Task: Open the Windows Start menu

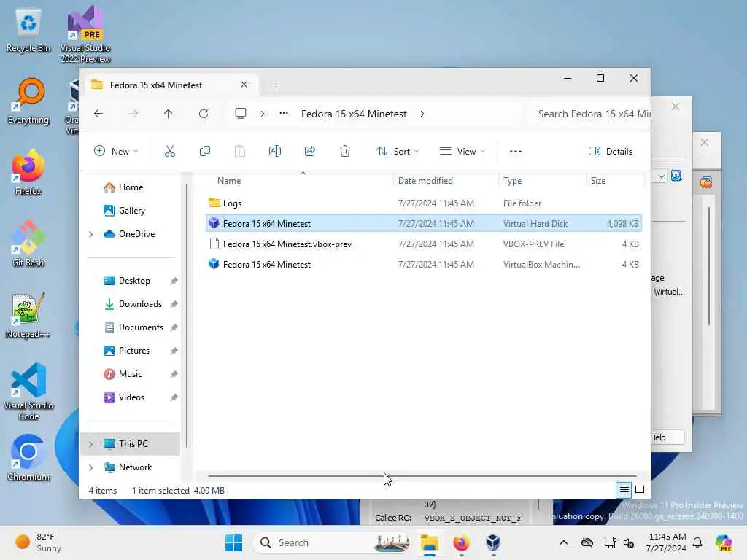Action: click(234, 542)
